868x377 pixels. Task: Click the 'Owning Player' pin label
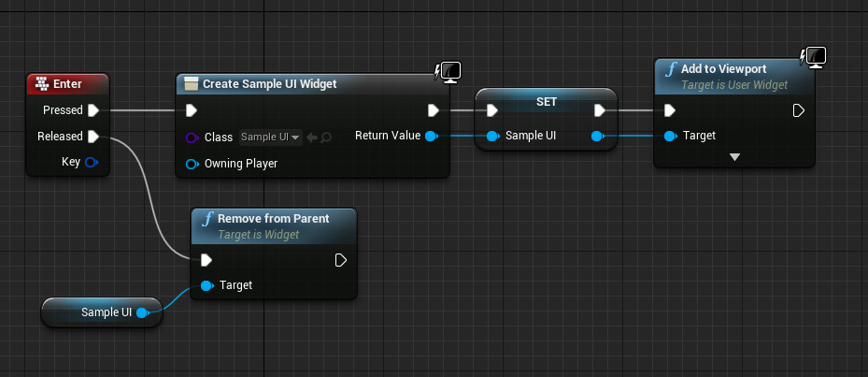tap(241, 164)
